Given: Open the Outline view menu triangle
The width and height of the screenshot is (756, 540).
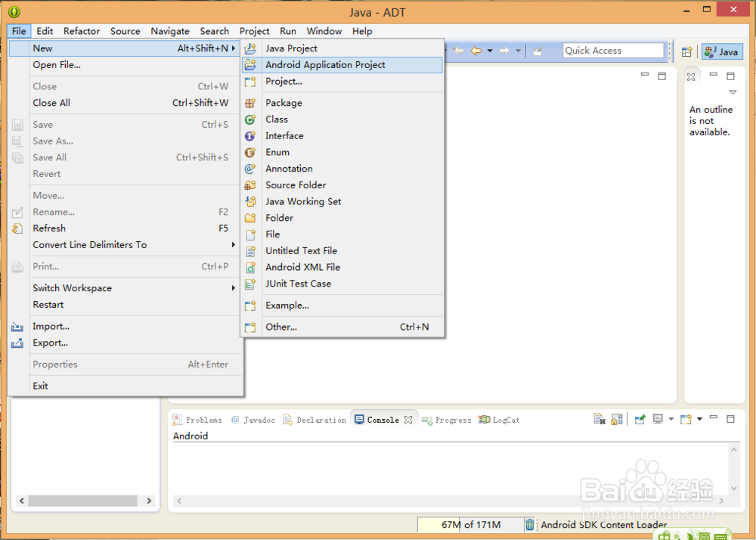Looking at the screenshot, I should (x=733, y=92).
